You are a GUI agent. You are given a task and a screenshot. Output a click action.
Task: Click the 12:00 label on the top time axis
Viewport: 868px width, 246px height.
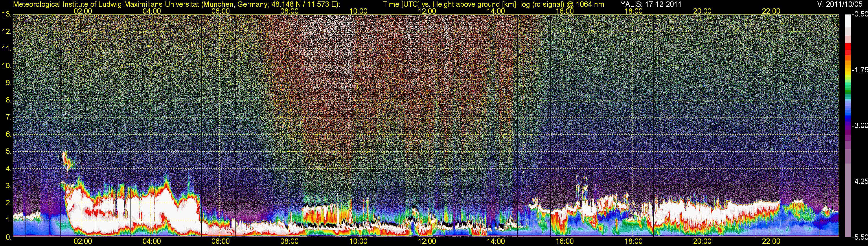pos(427,11)
